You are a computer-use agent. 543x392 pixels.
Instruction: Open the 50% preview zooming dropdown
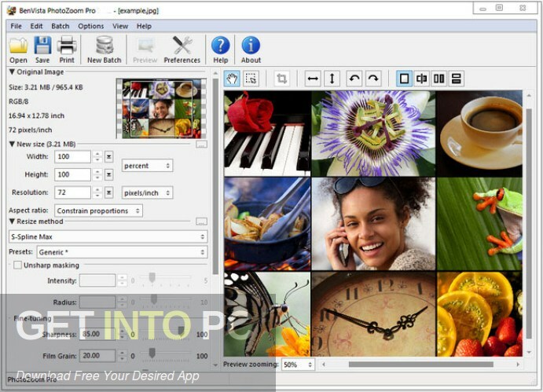298,365
